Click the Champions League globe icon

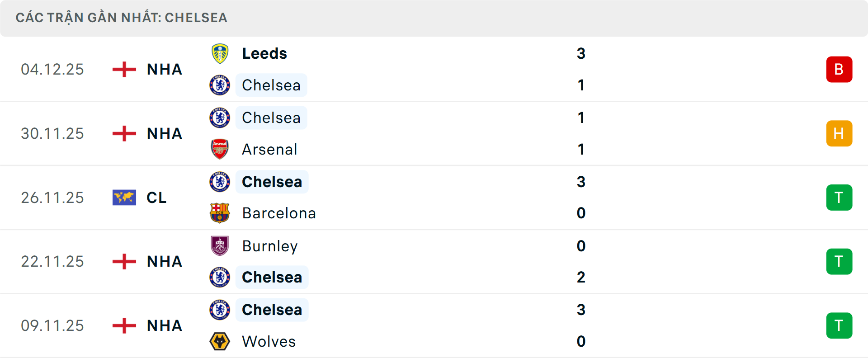(124, 198)
